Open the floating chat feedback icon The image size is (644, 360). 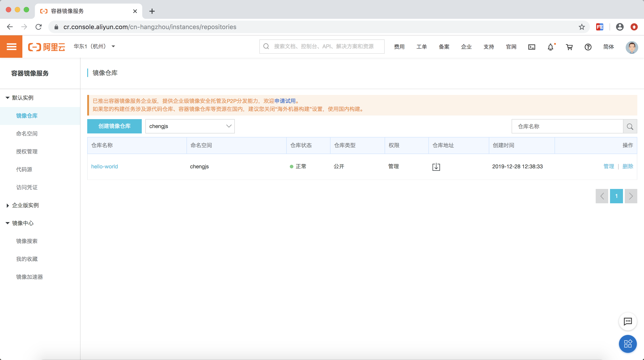627,321
